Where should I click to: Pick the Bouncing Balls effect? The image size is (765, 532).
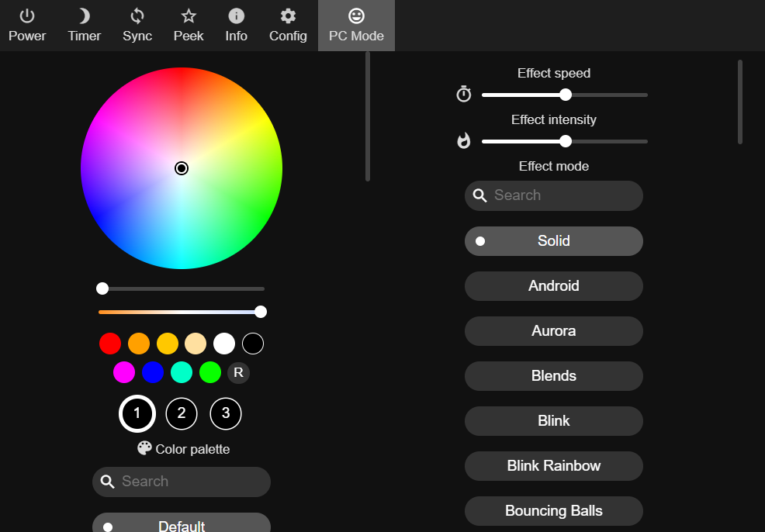(554, 511)
